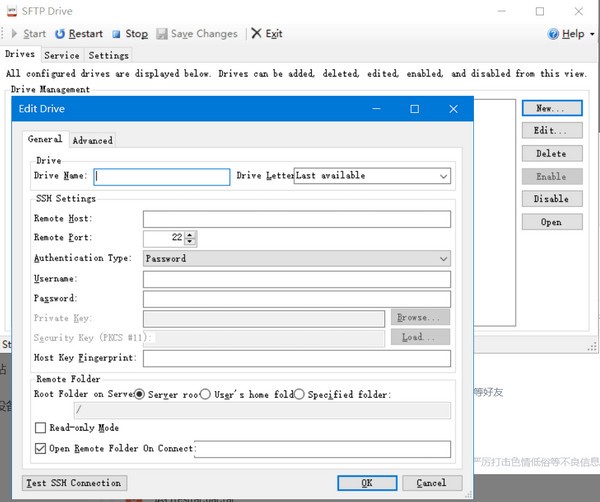Click the Stop toolbar button
The height and width of the screenshot is (502, 600).
[x=130, y=34]
